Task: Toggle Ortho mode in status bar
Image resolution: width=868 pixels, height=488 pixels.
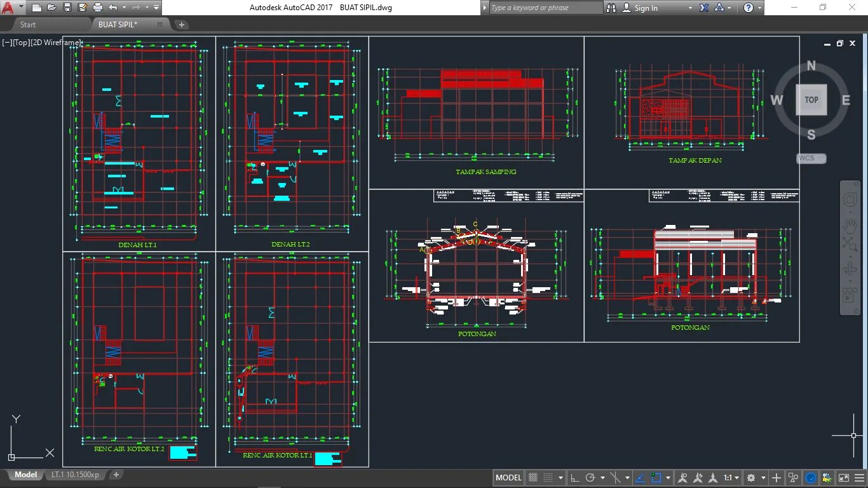Action: 574,478
